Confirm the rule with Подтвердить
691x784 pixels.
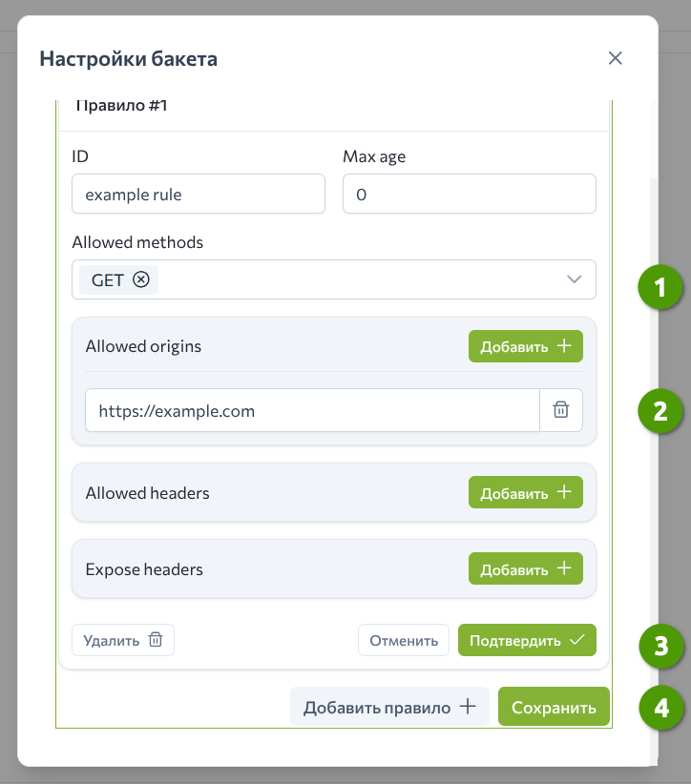[x=527, y=640]
